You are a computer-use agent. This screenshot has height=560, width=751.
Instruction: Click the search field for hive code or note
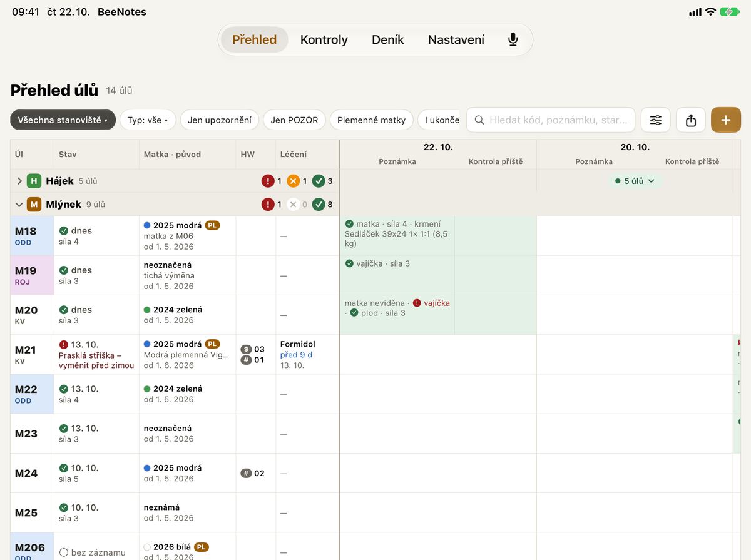[x=551, y=120]
